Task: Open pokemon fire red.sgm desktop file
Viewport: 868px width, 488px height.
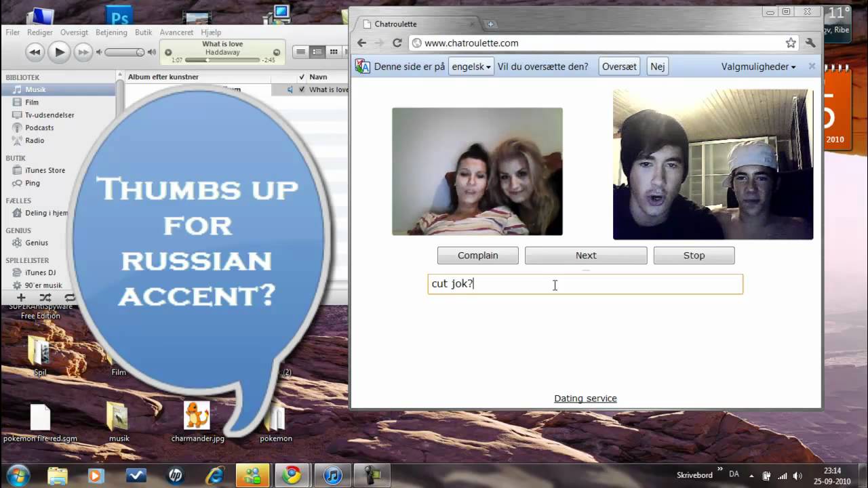Action: pyautogui.click(x=40, y=424)
